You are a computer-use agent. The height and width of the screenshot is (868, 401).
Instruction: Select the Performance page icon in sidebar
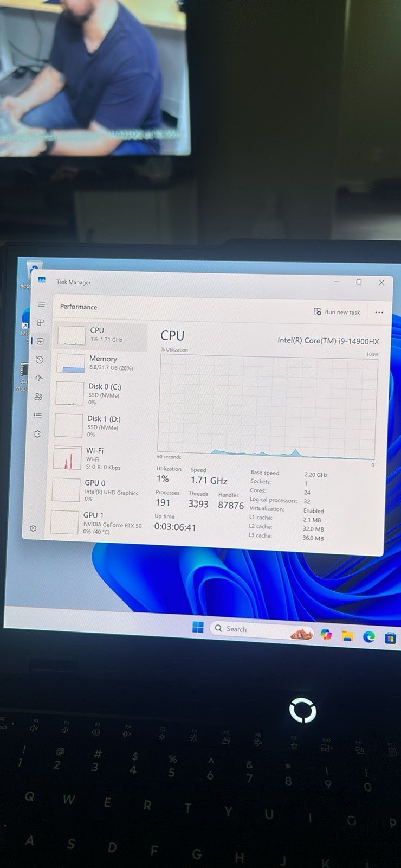coord(40,341)
